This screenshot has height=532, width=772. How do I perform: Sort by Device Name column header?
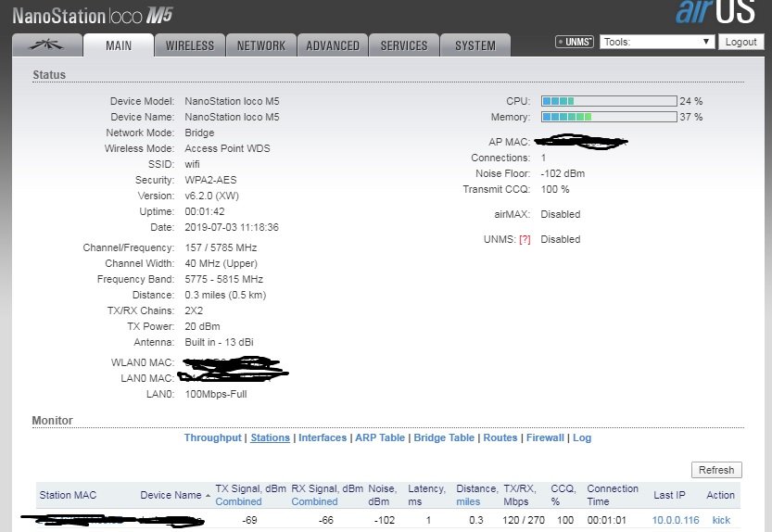pyautogui.click(x=171, y=495)
